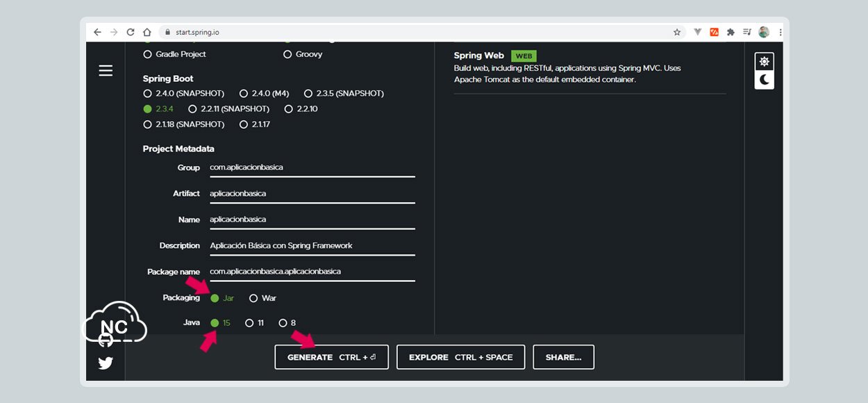Select Java version 11
The width and height of the screenshot is (868, 403).
click(x=254, y=323)
